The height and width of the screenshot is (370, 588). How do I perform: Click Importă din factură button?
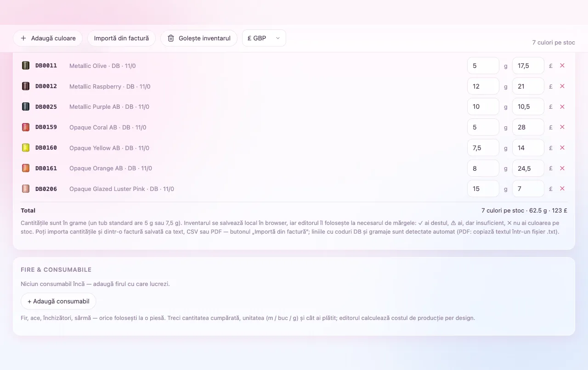click(121, 38)
